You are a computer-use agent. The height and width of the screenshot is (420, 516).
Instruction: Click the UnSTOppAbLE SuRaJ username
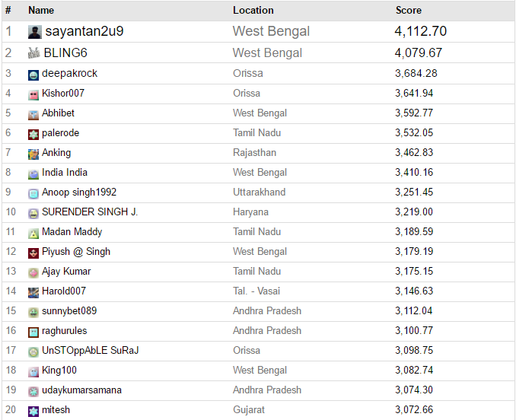click(90, 351)
